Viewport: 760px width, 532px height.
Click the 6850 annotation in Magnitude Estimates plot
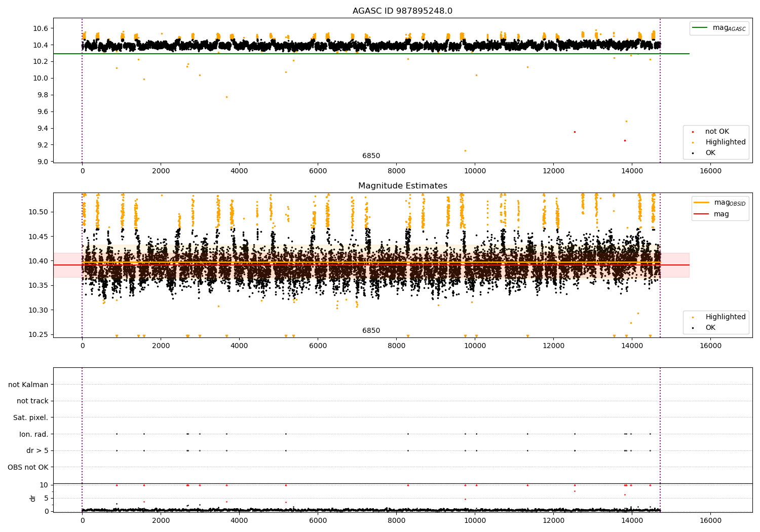click(371, 331)
